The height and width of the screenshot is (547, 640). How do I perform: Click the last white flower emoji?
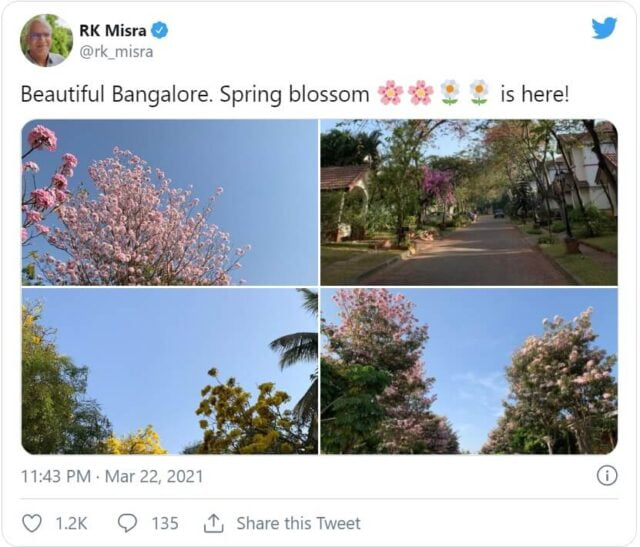pyautogui.click(x=479, y=94)
